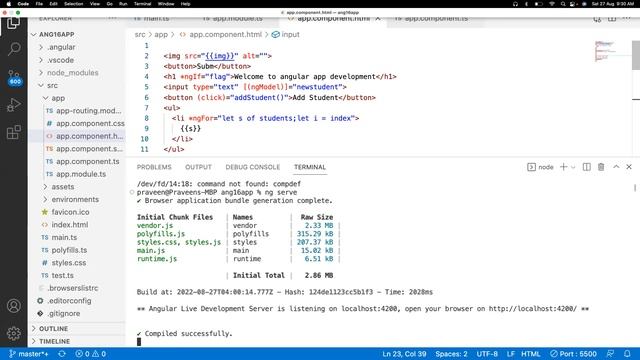This screenshot has height=360, width=640.
Task: Open polyfills.ts file
Action: point(78,250)
